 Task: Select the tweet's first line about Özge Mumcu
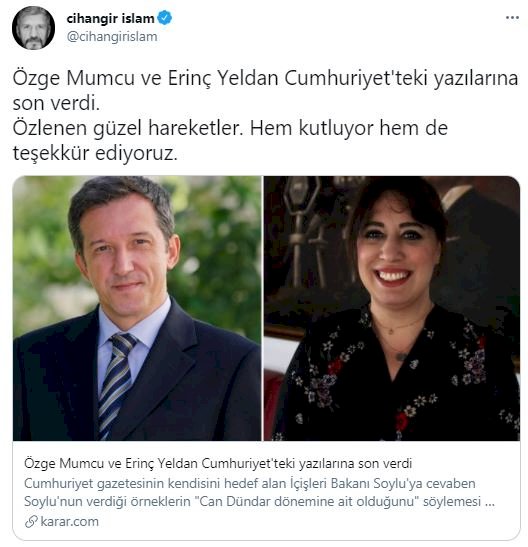pyautogui.click(x=265, y=78)
